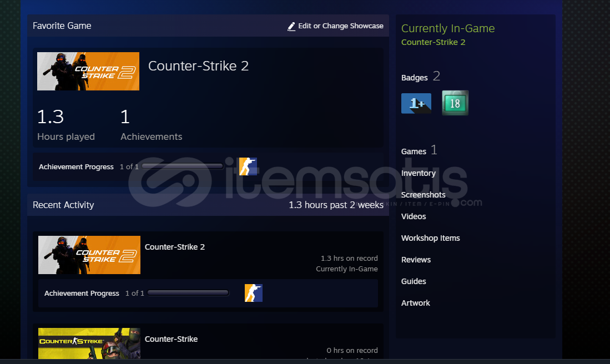Click Edit or Change Showcase link

tap(340, 26)
